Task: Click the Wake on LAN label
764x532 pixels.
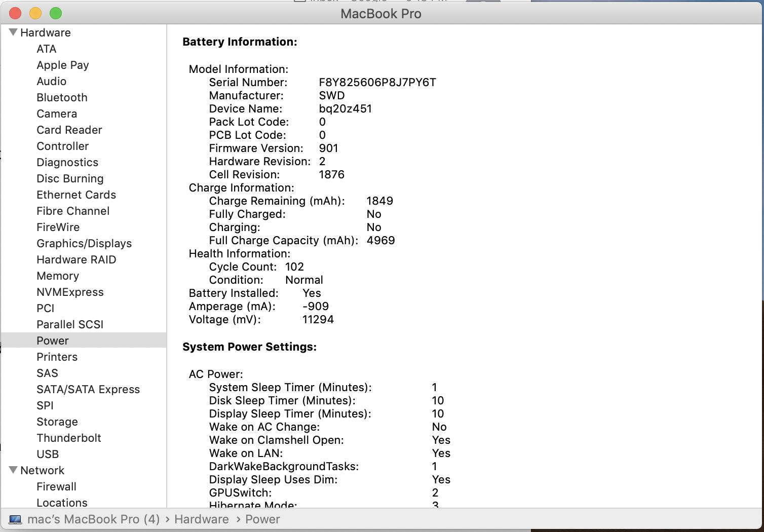Action: pyautogui.click(x=246, y=453)
